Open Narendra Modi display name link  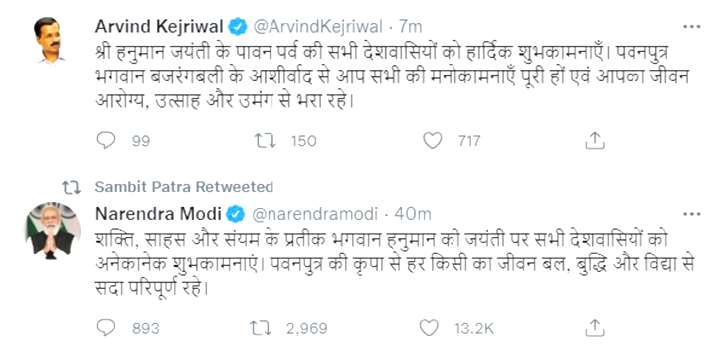158,214
